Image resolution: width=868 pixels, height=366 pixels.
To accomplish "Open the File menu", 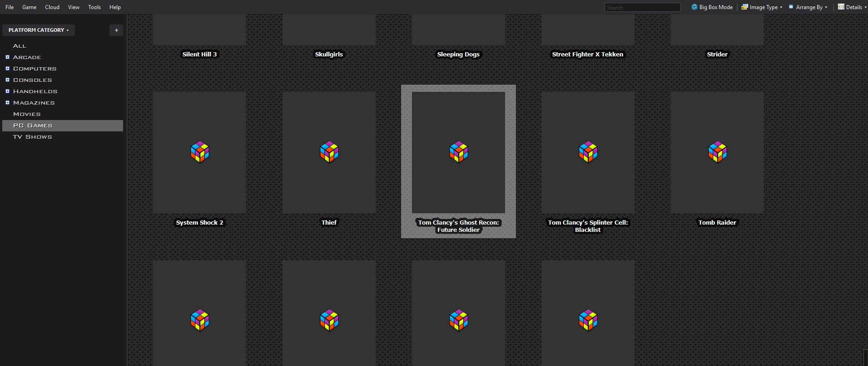I will coord(10,7).
